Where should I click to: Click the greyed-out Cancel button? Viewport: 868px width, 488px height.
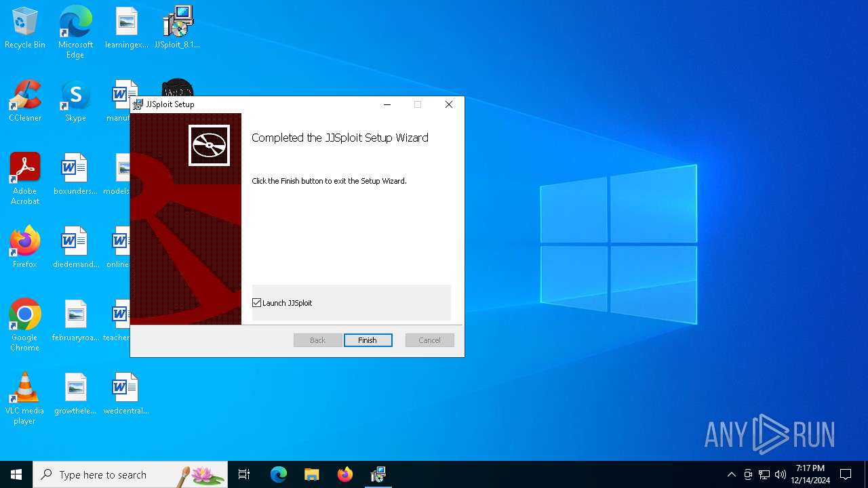pos(429,340)
